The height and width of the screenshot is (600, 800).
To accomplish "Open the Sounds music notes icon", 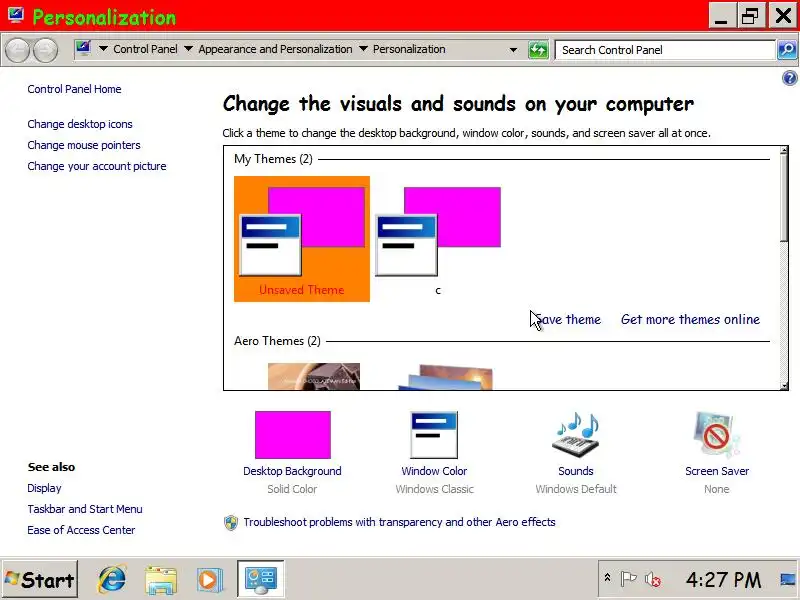I will 576,435.
